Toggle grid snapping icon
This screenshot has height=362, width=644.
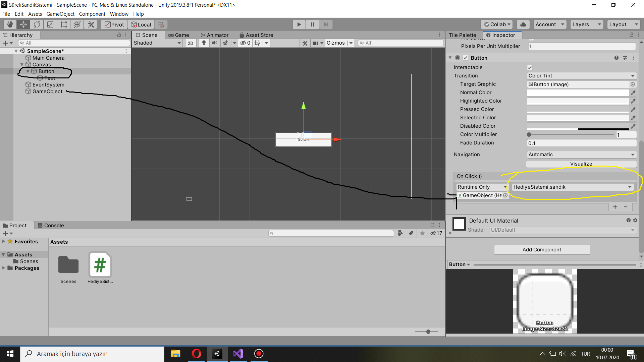[x=161, y=24]
